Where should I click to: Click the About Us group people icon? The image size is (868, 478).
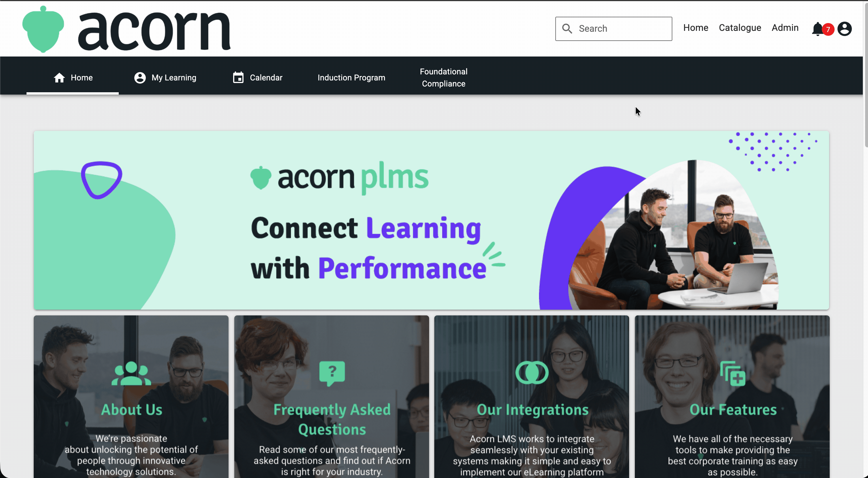(131, 374)
